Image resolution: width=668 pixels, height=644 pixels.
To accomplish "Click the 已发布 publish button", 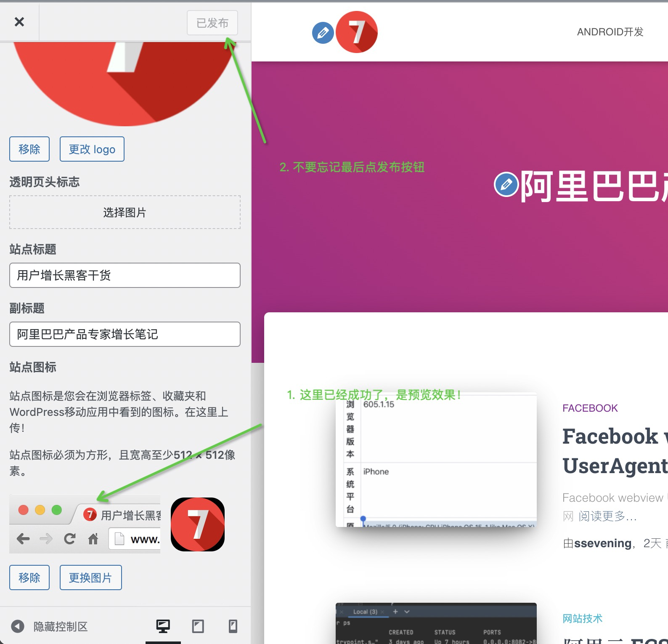I will point(212,23).
